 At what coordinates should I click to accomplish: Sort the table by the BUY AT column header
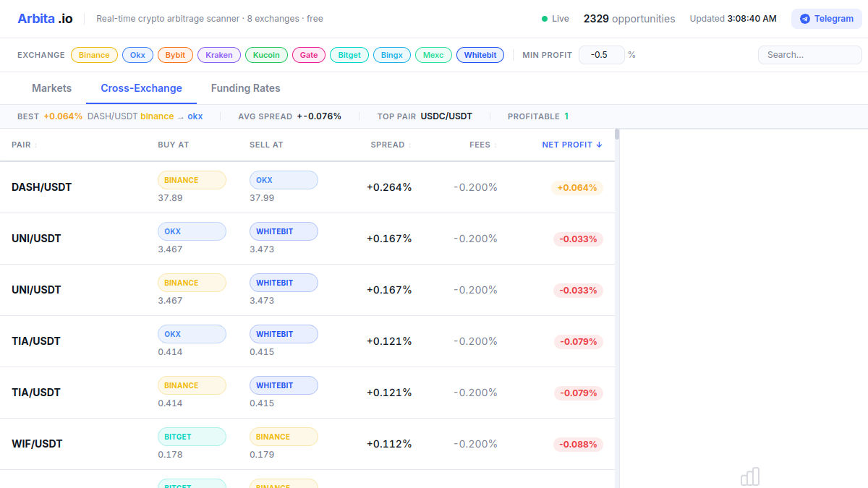click(x=174, y=145)
